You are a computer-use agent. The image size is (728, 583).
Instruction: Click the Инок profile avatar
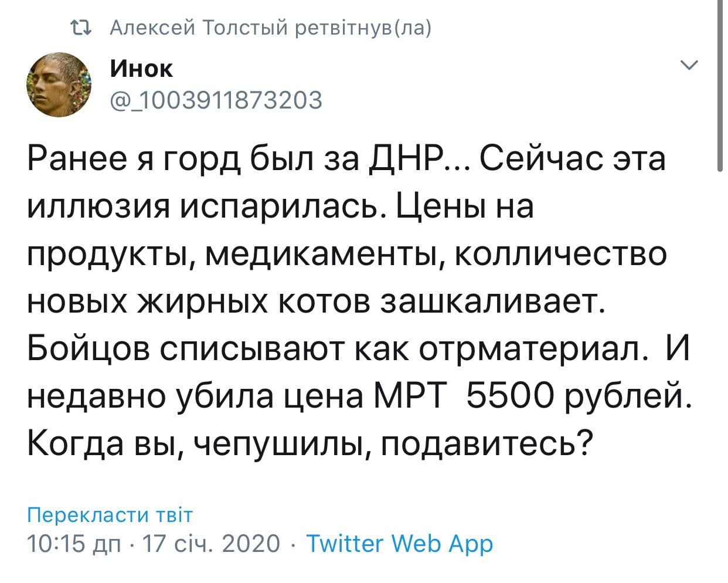pos(59,84)
